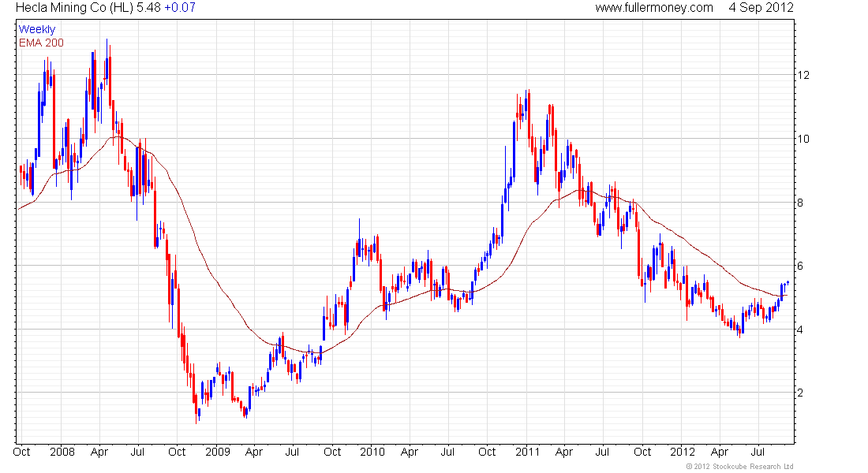Click the '2012' year axis label
This screenshot has width=868, height=473.
(682, 452)
